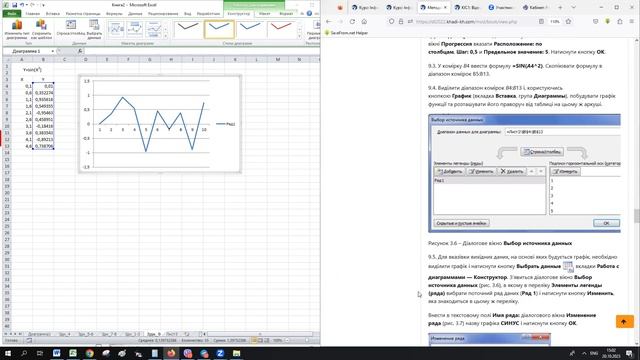The width and height of the screenshot is (640, 360).
Task: Open the Firefox hamburger menu
Action: tap(631, 21)
